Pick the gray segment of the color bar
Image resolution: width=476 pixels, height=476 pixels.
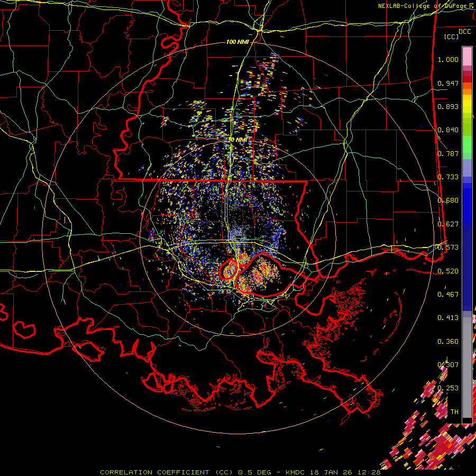[467, 368]
